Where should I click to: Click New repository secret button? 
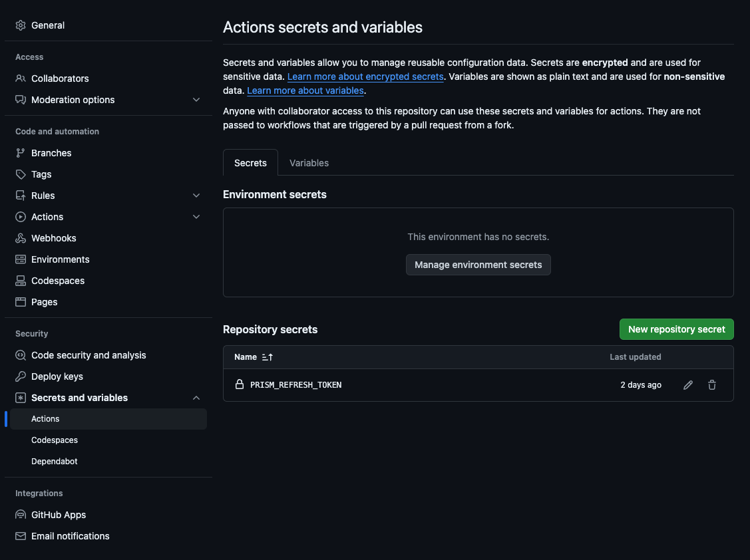tap(676, 329)
